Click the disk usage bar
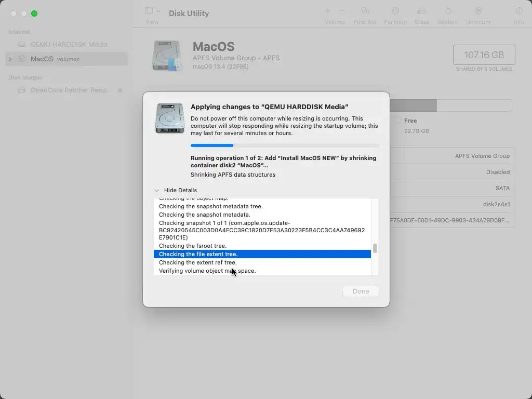532x399 pixels. pos(450,105)
